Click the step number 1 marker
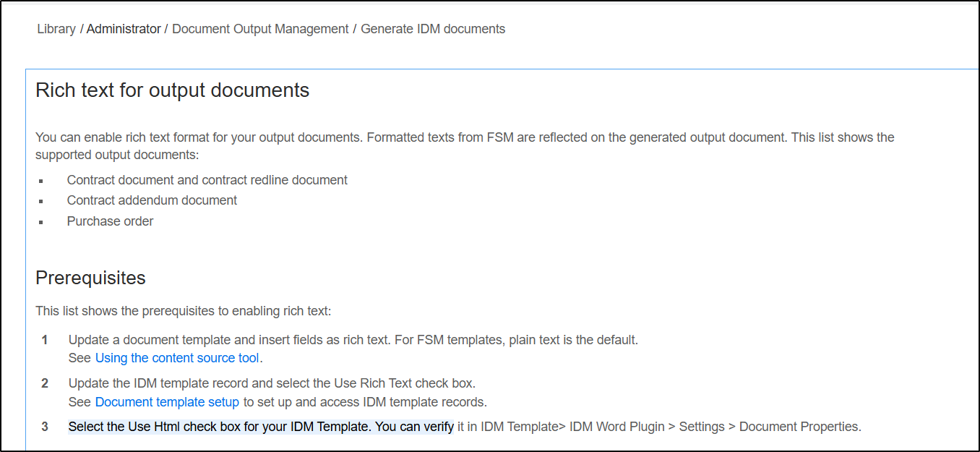980x452 pixels. click(x=45, y=340)
